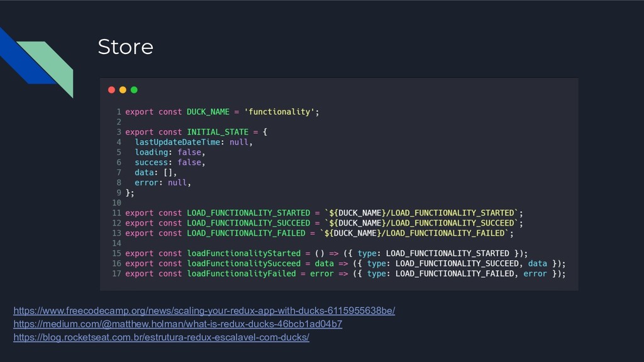Screen dimensions: 644x362
Task: Click the success property on line 6
Action: click(x=152, y=162)
